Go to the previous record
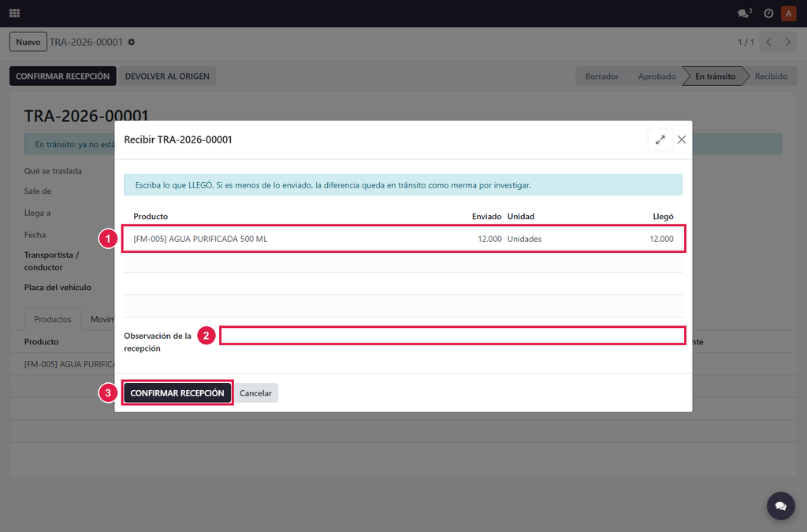The image size is (807, 532). tap(768, 43)
